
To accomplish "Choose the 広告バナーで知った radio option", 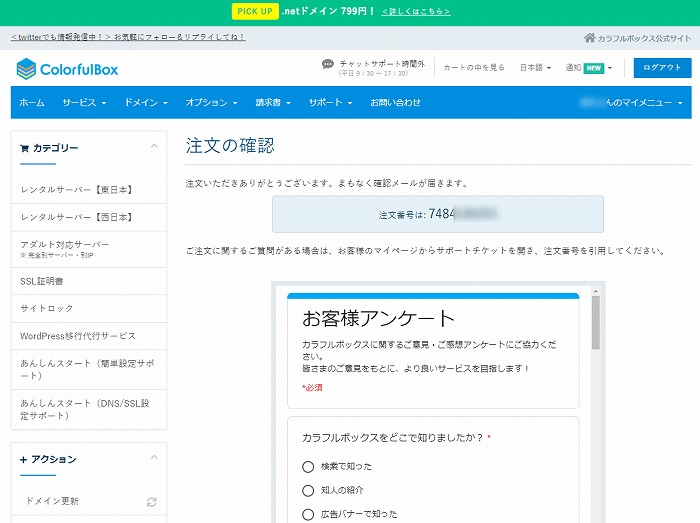I will point(308,514).
